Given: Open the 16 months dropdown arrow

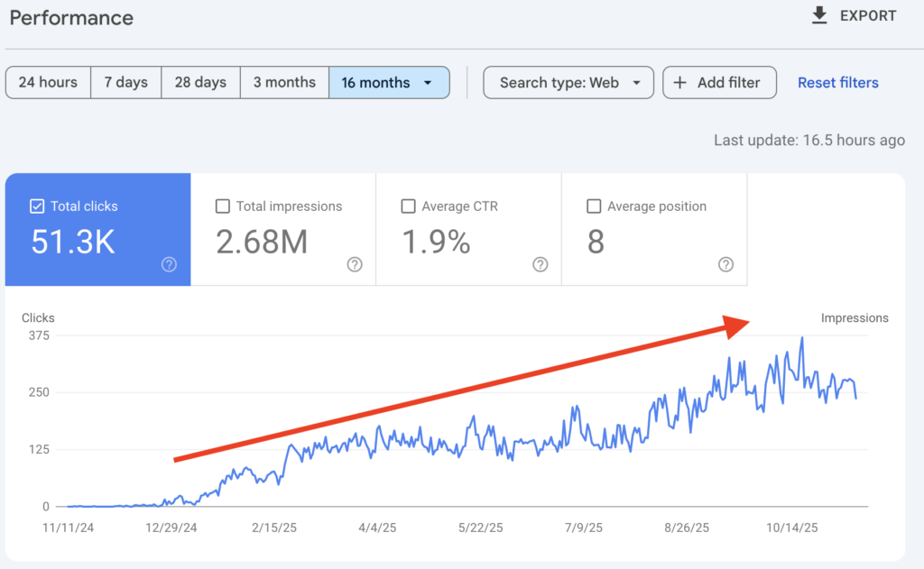Looking at the screenshot, I should click(x=428, y=83).
